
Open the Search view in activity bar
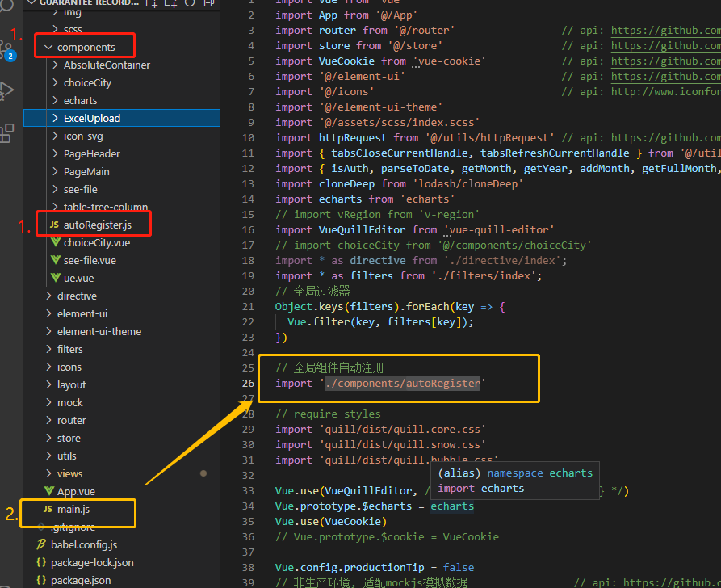(6, 5)
